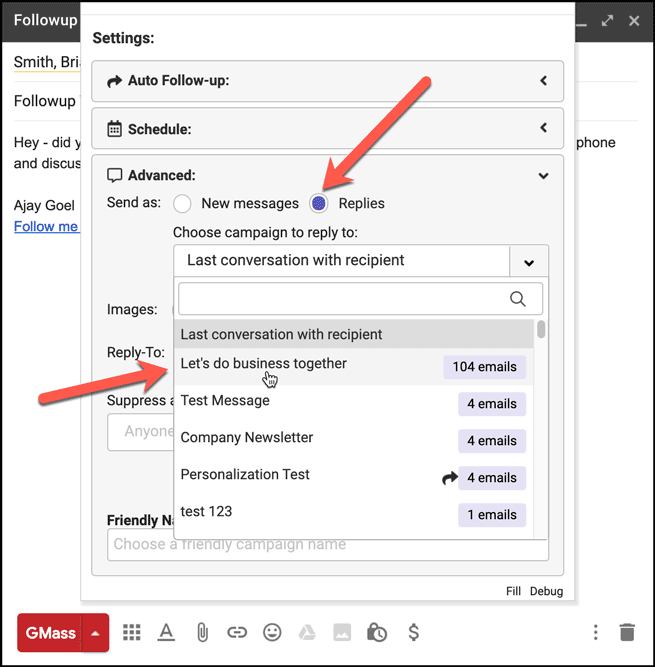Toggle confidential mode lock-clock icon

(x=377, y=633)
